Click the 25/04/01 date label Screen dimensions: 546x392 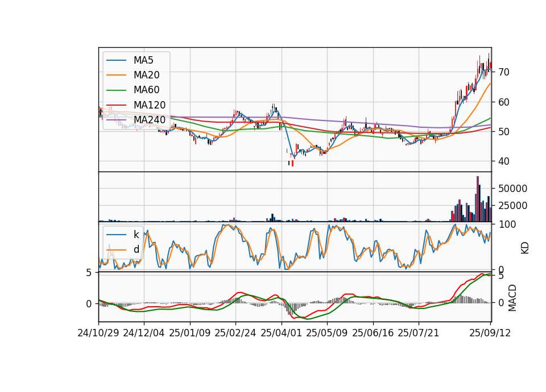pos(282,333)
